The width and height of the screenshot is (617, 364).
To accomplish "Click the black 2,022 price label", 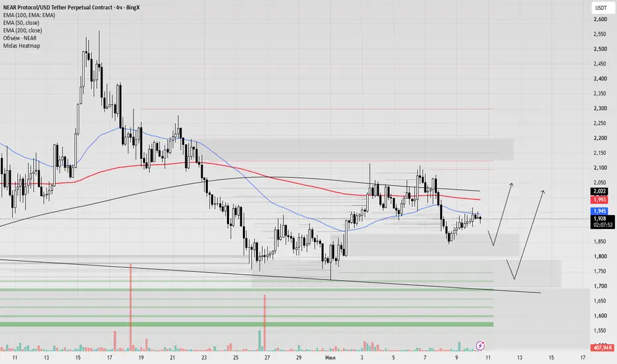I will pos(600,191).
